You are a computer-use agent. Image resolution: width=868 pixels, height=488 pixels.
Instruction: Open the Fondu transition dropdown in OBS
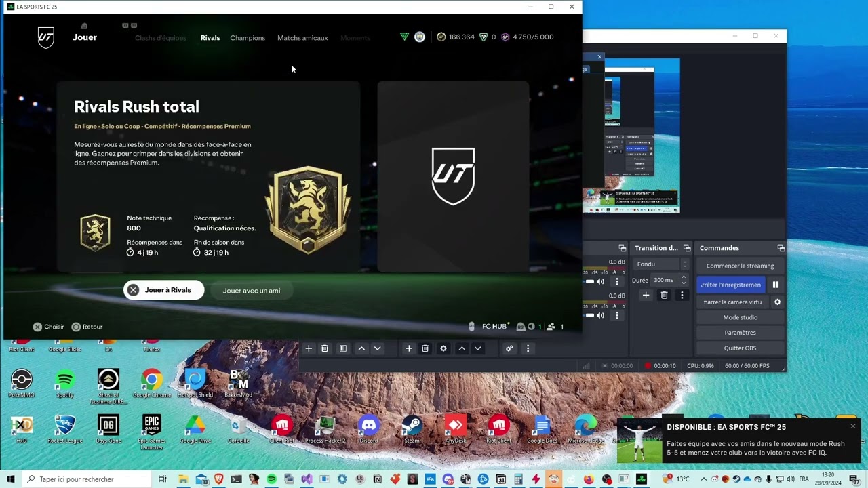coord(662,264)
